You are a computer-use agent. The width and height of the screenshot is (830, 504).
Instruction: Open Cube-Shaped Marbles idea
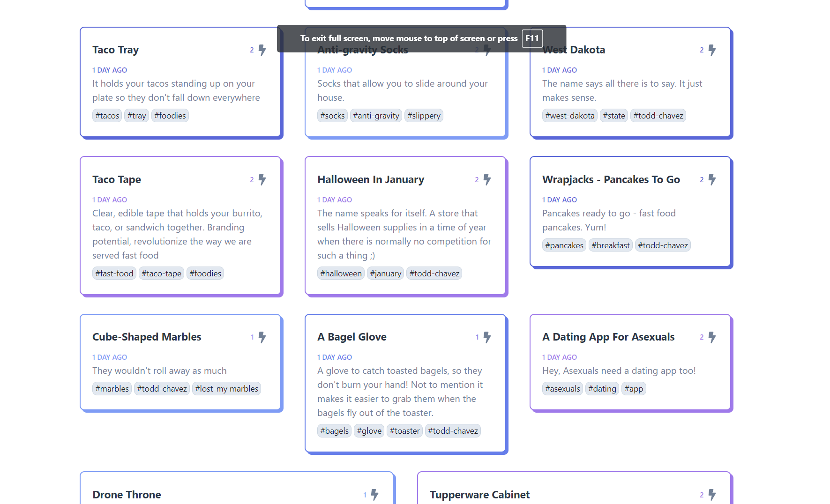(147, 337)
